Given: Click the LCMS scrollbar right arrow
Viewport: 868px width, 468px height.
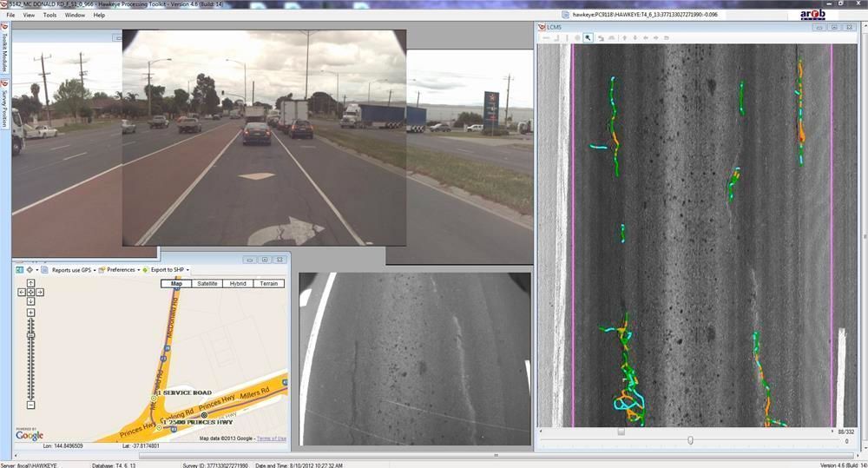Looking at the screenshot, I should click(x=832, y=432).
